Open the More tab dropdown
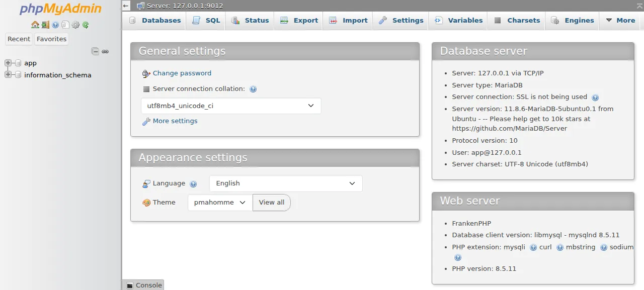Image resolution: width=644 pixels, height=290 pixels. point(620,21)
